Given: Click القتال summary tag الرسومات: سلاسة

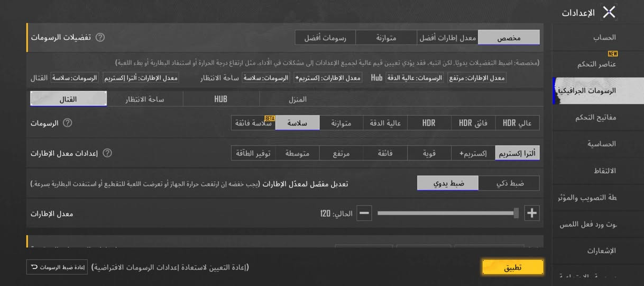Looking at the screenshot, I should 75,78.
